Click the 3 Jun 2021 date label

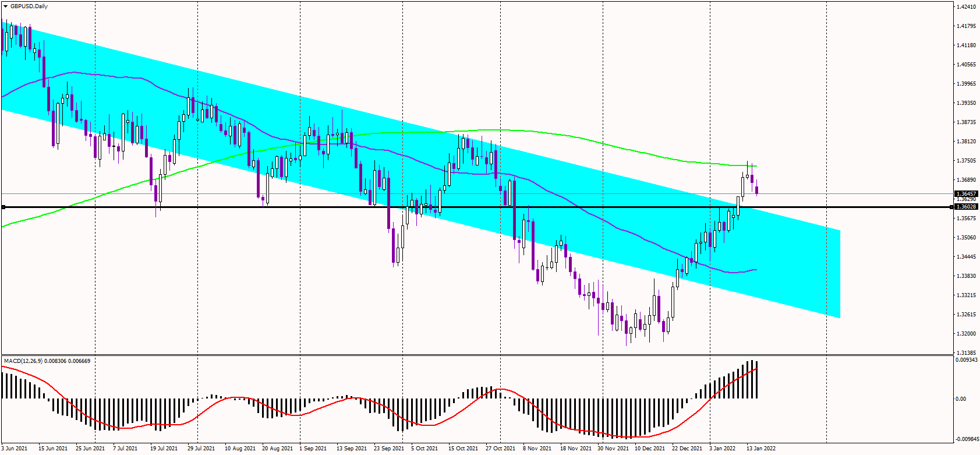[15, 449]
